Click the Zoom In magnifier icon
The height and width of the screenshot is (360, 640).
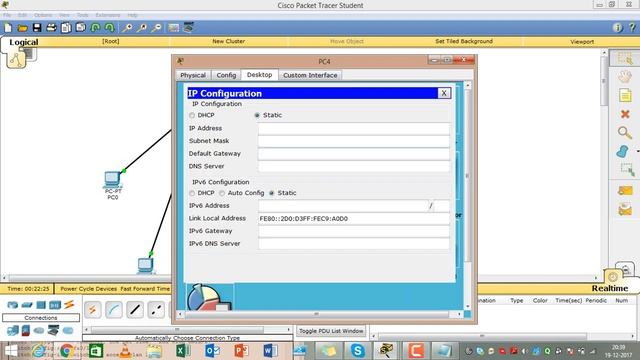(127, 28)
